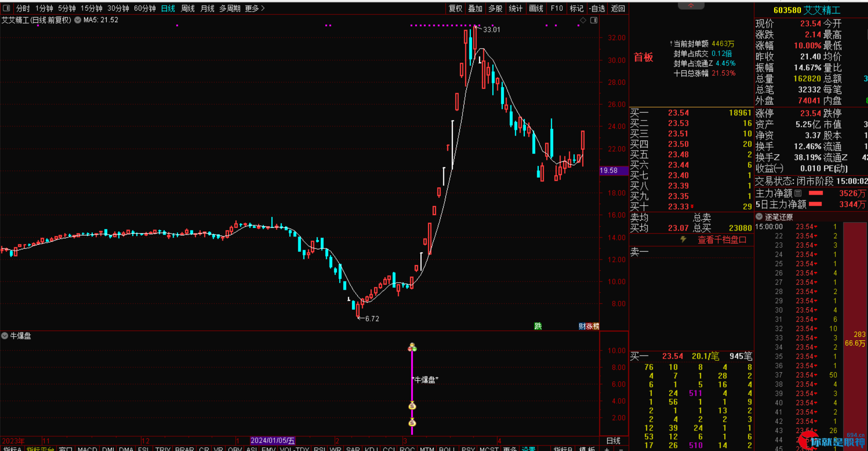Click the 总卖 23080 value
Image resolution: width=868 pixels, height=451 pixels.
click(740, 228)
